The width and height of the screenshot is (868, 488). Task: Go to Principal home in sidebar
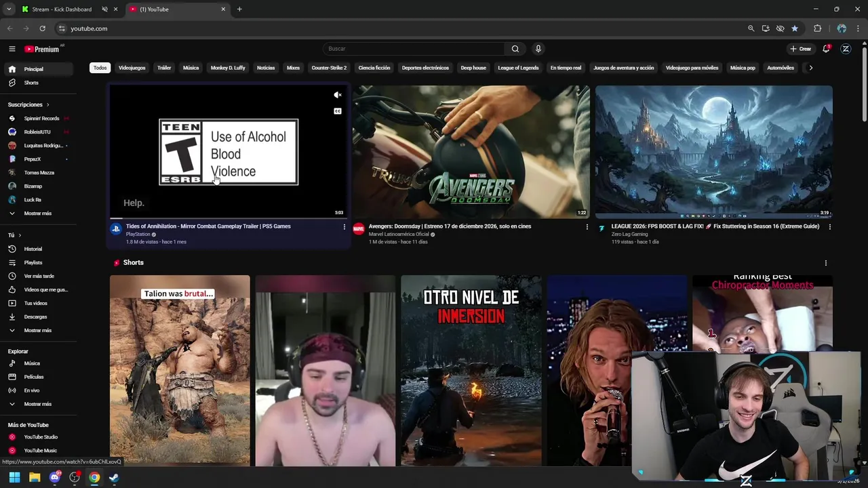click(x=39, y=69)
